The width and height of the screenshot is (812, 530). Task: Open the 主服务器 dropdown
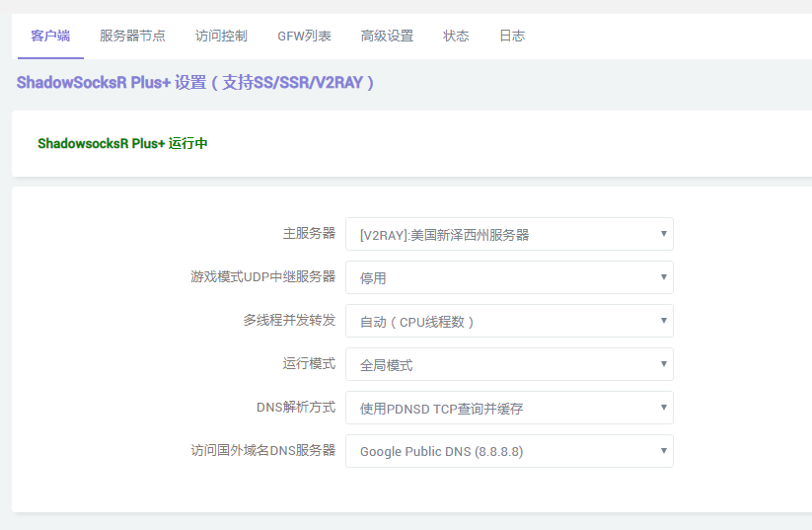(509, 234)
